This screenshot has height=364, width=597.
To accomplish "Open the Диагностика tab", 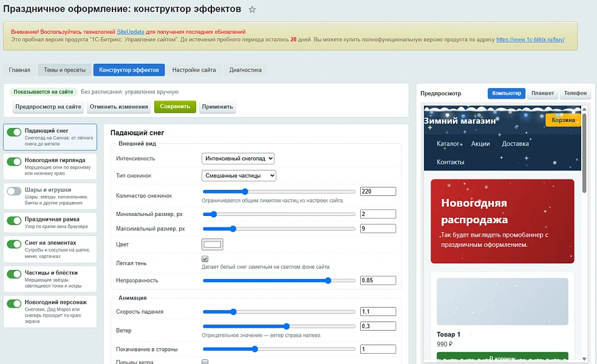I will point(245,70).
